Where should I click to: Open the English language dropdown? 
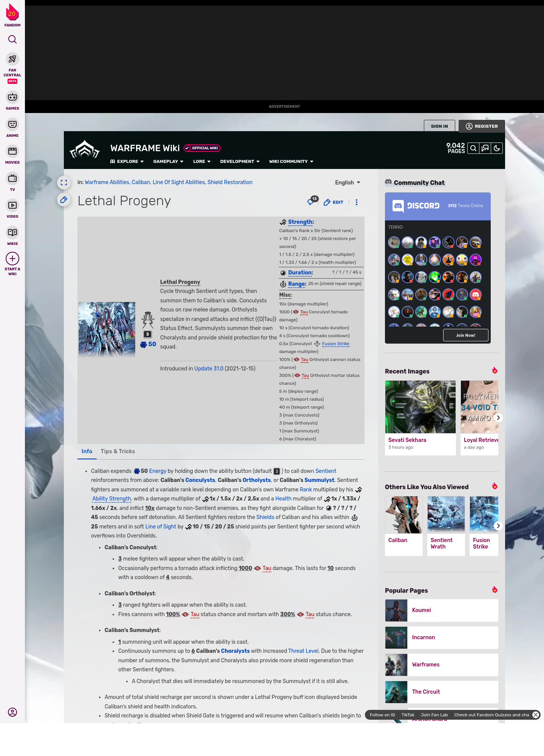point(348,183)
